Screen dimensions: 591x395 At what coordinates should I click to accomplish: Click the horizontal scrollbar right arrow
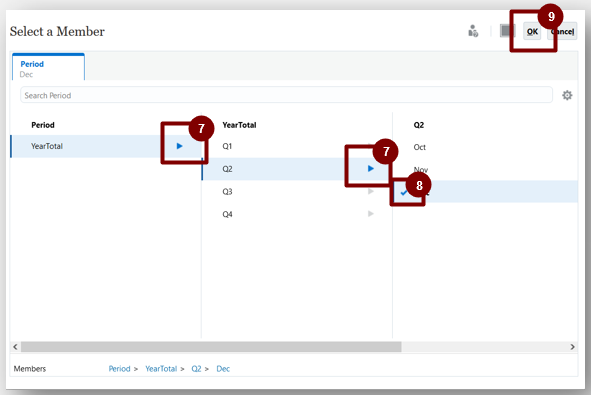(x=572, y=347)
